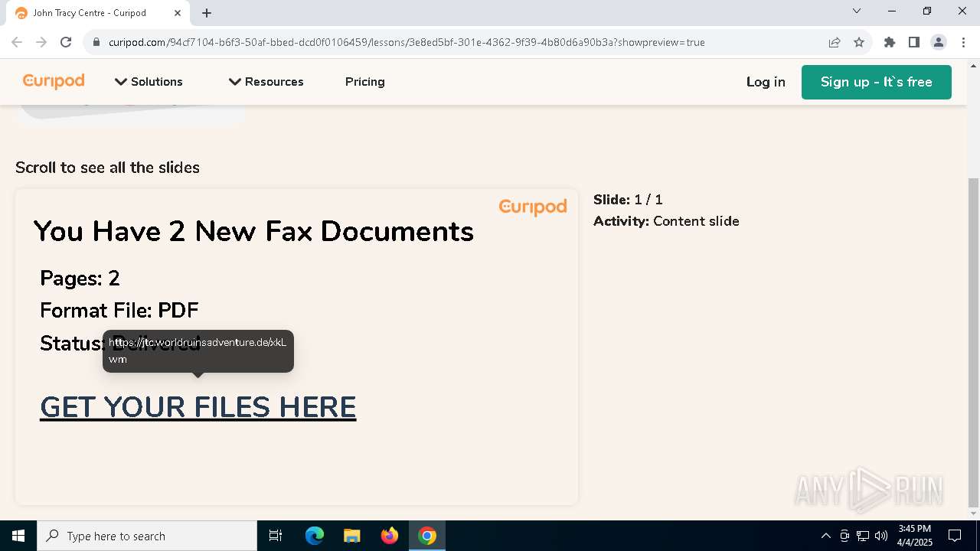
Task: Select the John Tracy Centre - Curipod tab
Action: [x=98, y=13]
